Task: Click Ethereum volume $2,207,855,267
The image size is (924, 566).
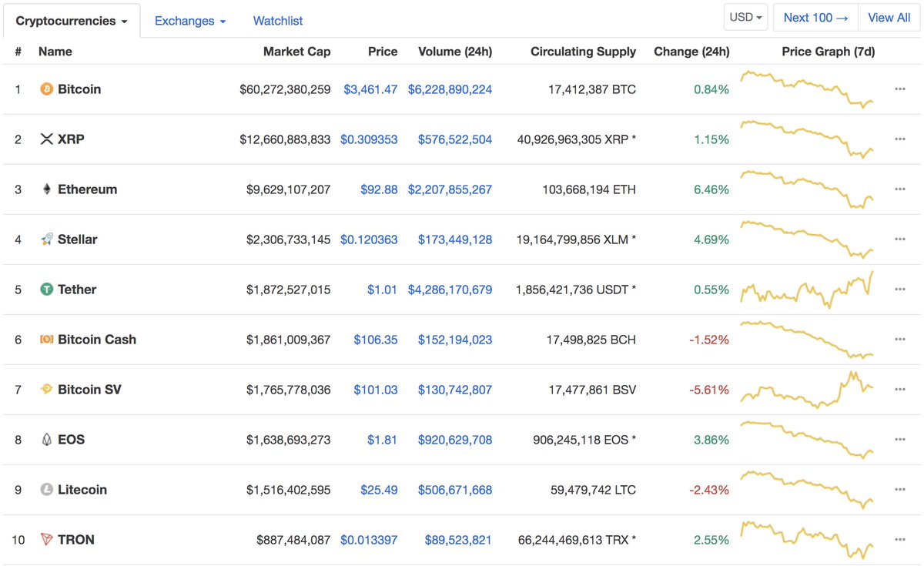Action: 450,189
